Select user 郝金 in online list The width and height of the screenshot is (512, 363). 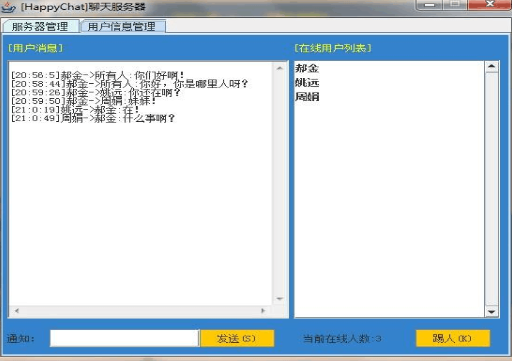click(307, 68)
